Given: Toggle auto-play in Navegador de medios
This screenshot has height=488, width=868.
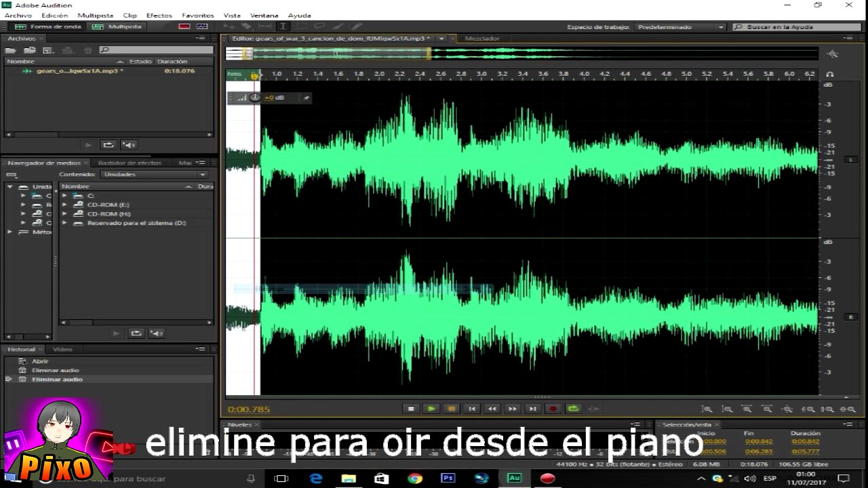Looking at the screenshot, I should [157, 333].
